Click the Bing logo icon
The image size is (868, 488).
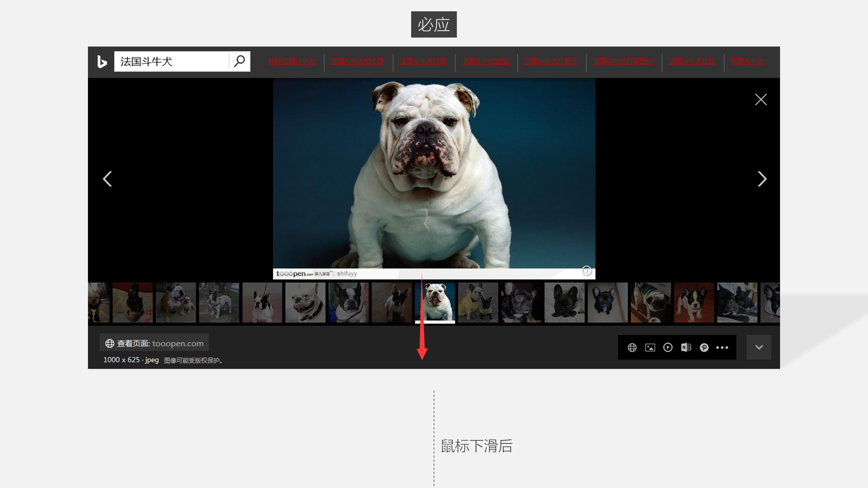pos(102,62)
